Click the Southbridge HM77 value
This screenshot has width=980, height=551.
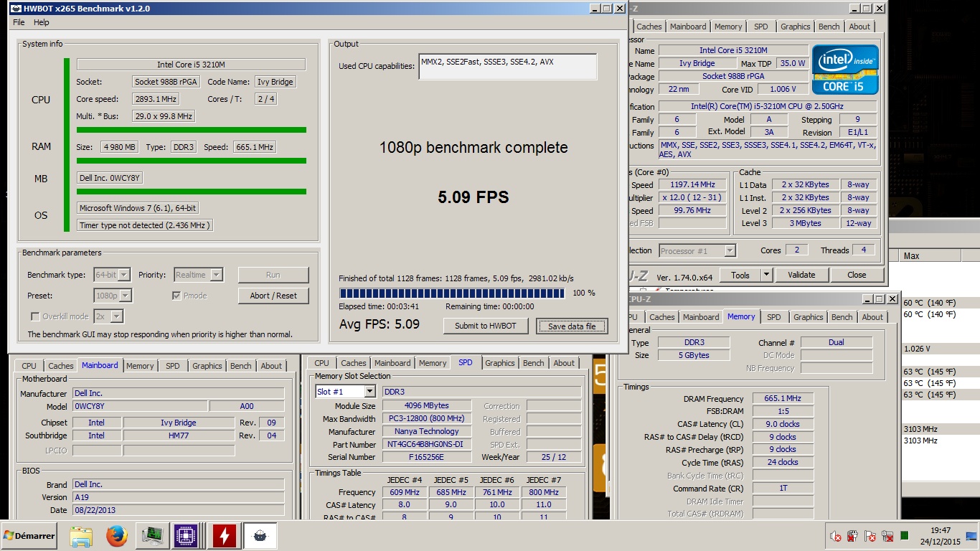tap(179, 435)
